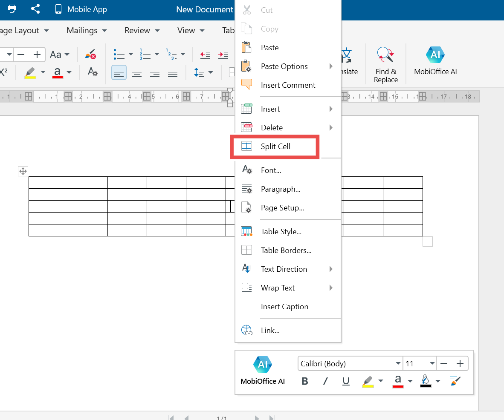
Task: Open Table Borders... from context menu
Action: click(288, 250)
